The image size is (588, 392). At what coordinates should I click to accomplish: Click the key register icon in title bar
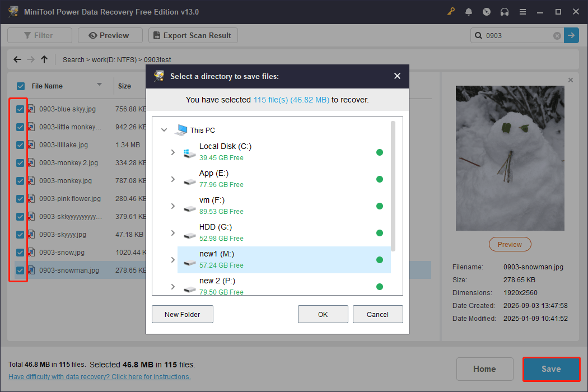click(451, 12)
